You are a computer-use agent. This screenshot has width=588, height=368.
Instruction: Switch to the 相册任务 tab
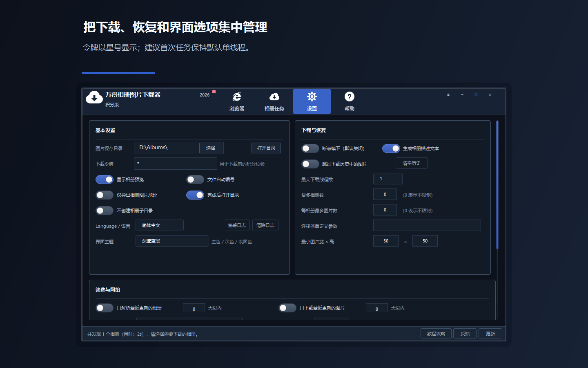[274, 101]
